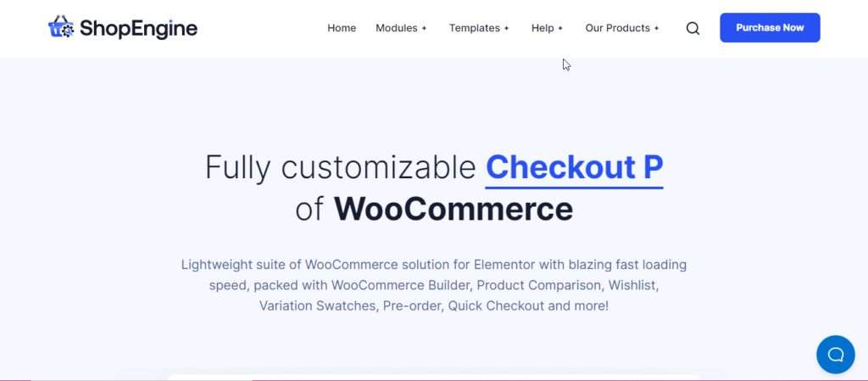Screen dimensions: 868x381
Task: Click the bold WooCommerce headline word
Action: click(x=453, y=209)
